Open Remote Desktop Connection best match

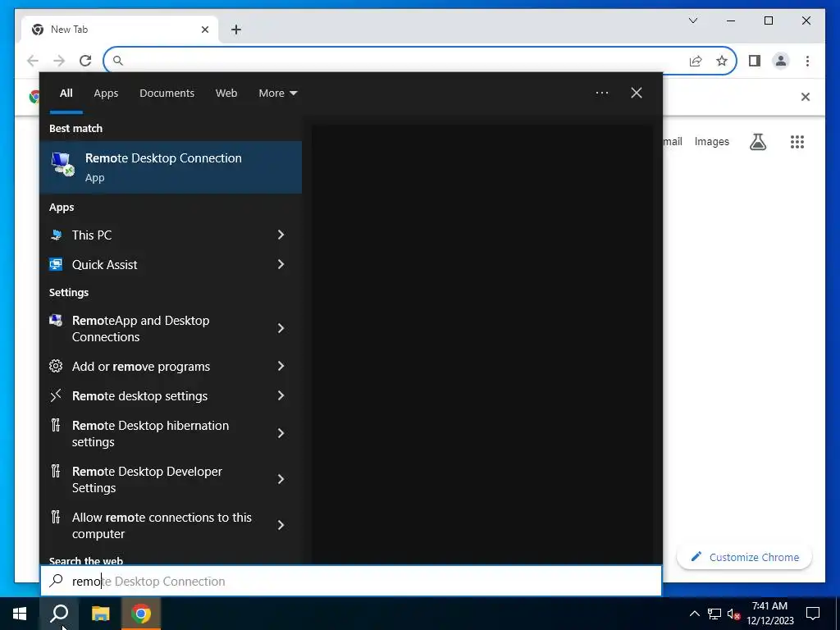click(x=171, y=167)
